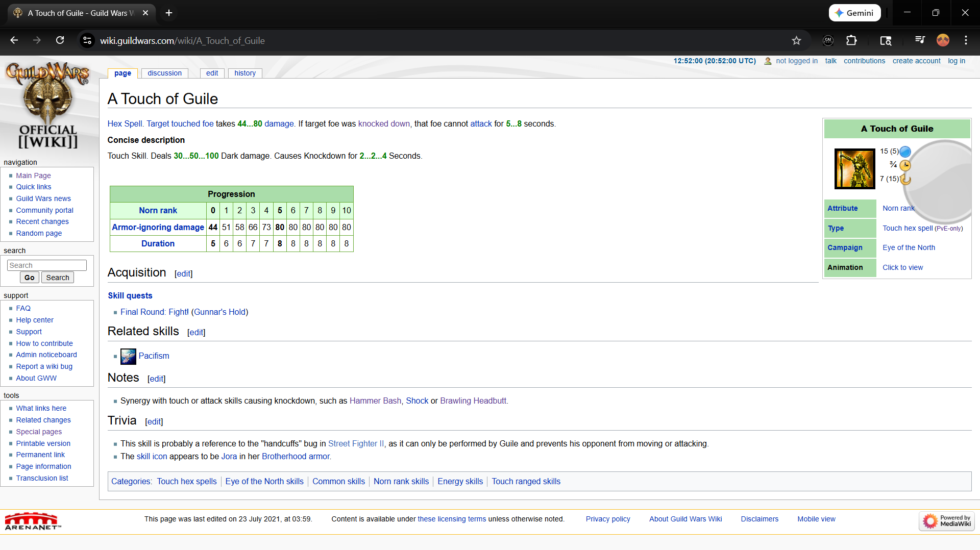Open the Gunnar's Hold link

219,312
